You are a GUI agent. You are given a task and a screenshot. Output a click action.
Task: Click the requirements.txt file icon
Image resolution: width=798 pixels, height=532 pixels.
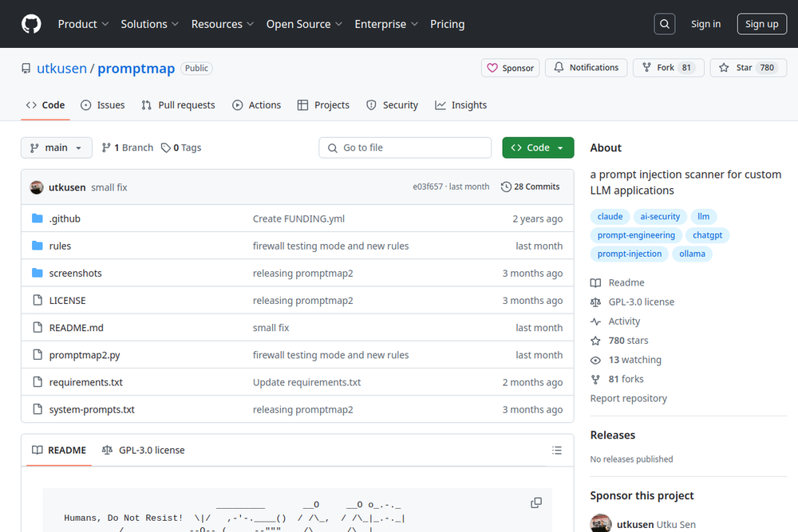(x=38, y=382)
